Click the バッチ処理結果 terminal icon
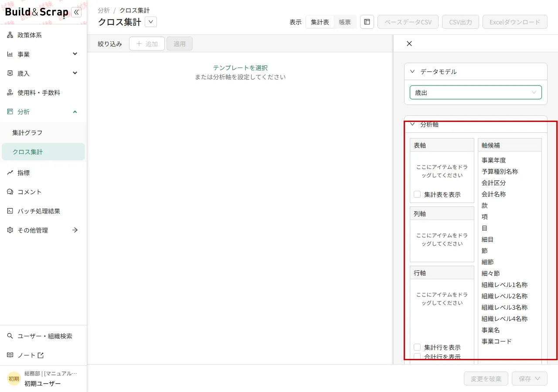Screen dimensions: 558x392 coord(10,211)
